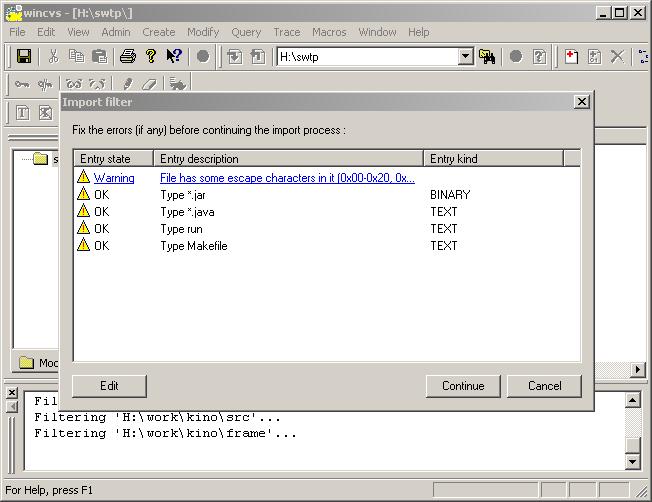Click the unlock crossed key icon
Image resolution: width=652 pixels, height=502 pixels.
click(45, 84)
